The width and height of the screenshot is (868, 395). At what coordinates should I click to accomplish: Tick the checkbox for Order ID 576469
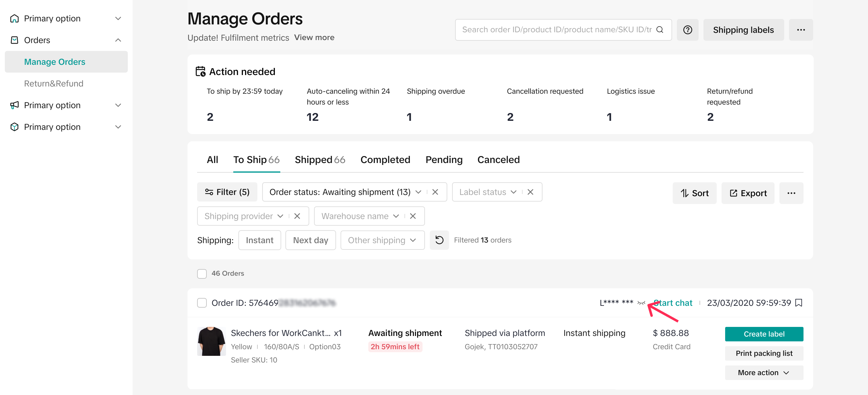point(202,303)
